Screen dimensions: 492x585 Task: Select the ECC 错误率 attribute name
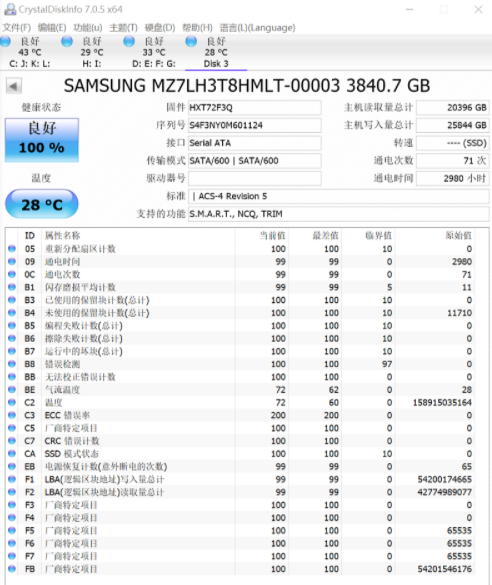click(x=67, y=415)
